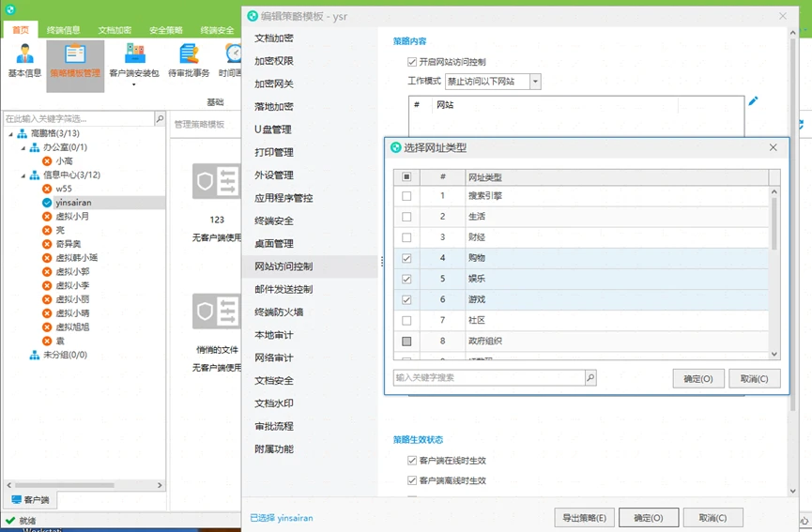Open the 工作模式 dropdown
Screen dimensions: 812x532
(535, 82)
